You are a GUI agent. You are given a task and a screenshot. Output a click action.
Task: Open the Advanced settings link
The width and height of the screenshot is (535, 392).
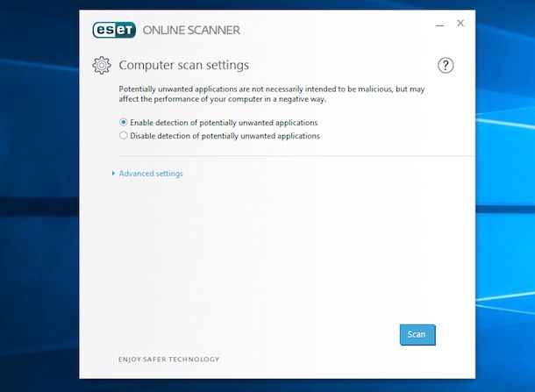pyautogui.click(x=151, y=174)
